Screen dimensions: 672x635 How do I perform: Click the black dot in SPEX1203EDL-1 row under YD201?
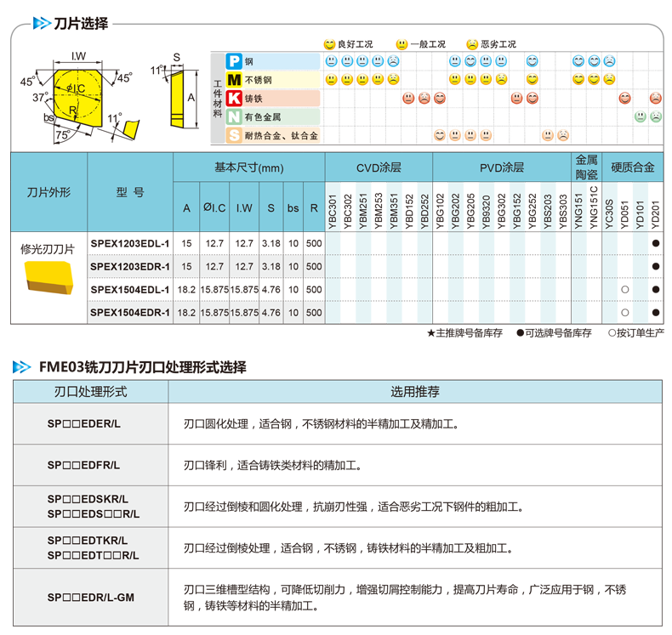[655, 243]
